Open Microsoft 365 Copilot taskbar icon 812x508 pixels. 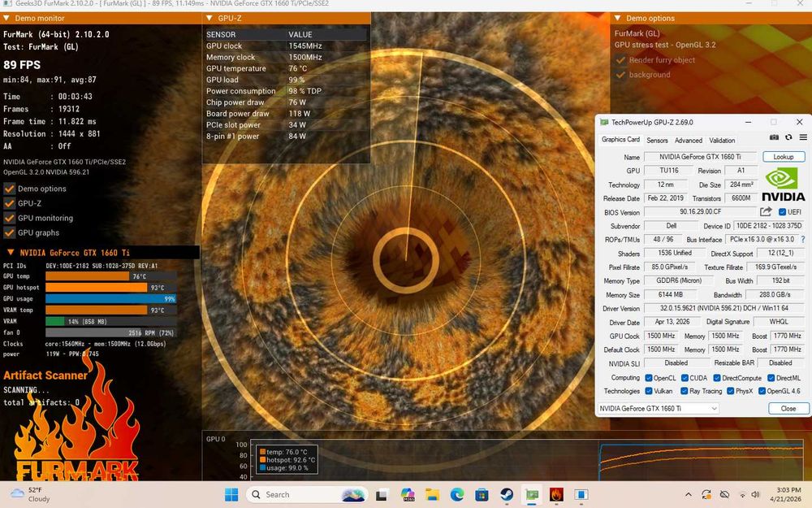[x=408, y=495]
